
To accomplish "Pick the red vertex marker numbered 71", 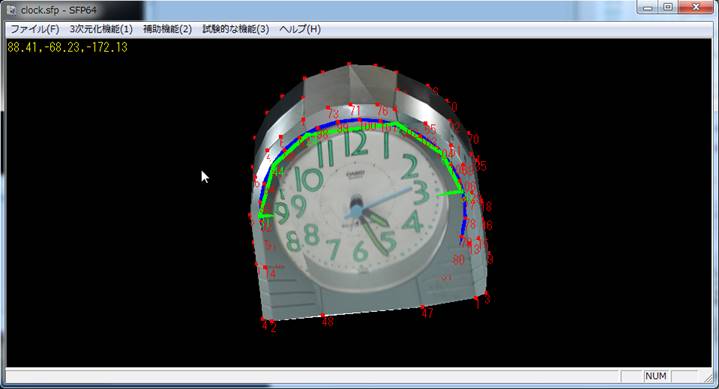I will coord(350,105).
